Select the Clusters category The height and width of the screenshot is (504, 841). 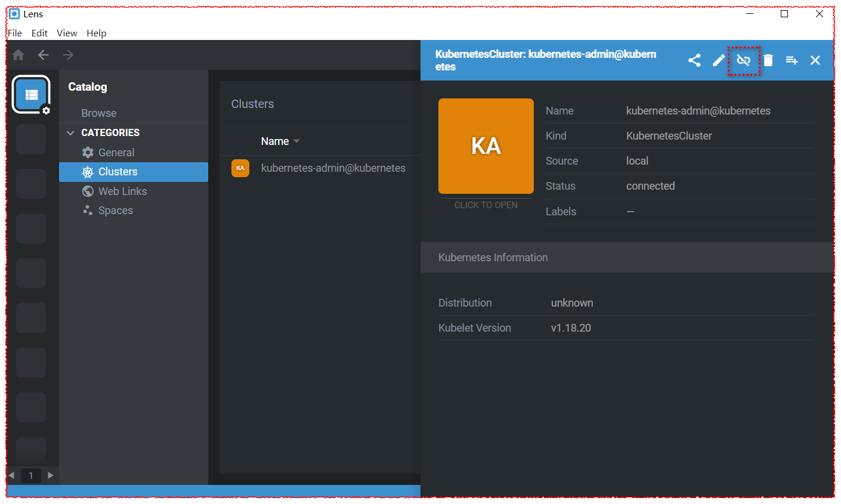click(x=134, y=172)
